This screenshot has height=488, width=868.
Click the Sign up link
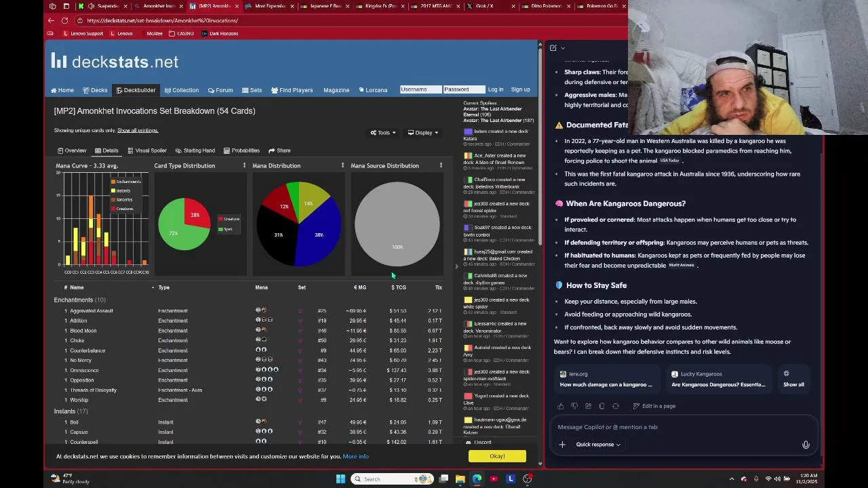pyautogui.click(x=520, y=89)
